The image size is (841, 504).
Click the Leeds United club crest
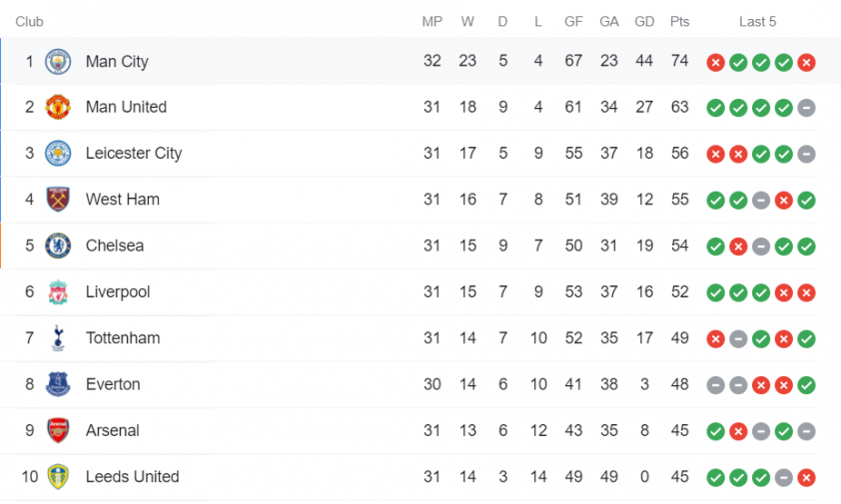(58, 477)
